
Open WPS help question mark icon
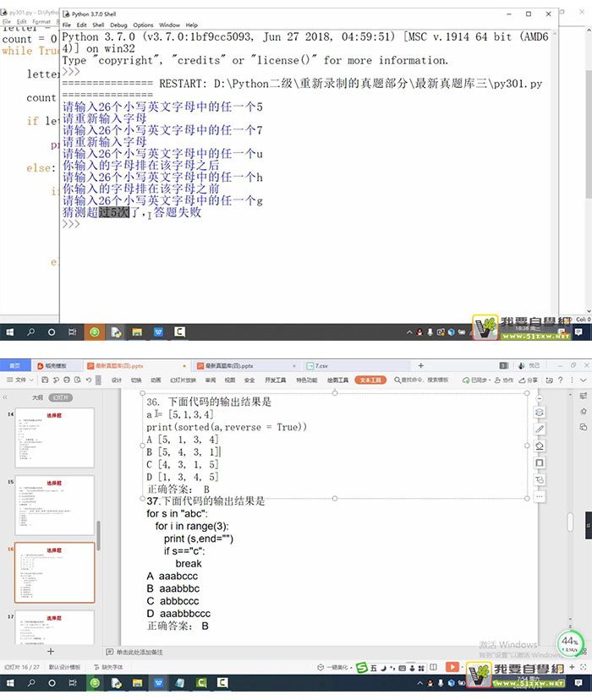tap(561, 380)
